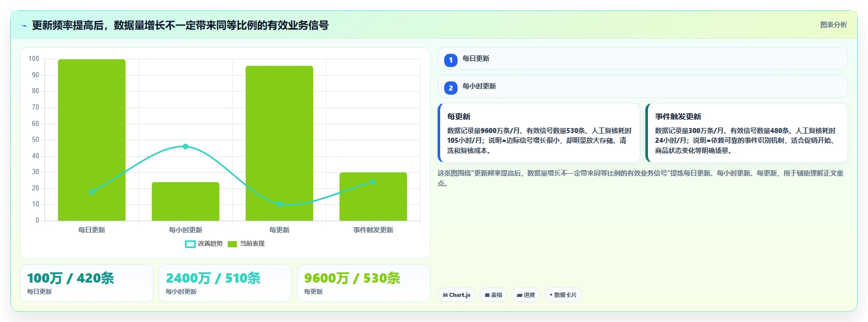Click the 每更新 info card heading
Image resolution: width=868 pixels, height=322 pixels.
(459, 117)
